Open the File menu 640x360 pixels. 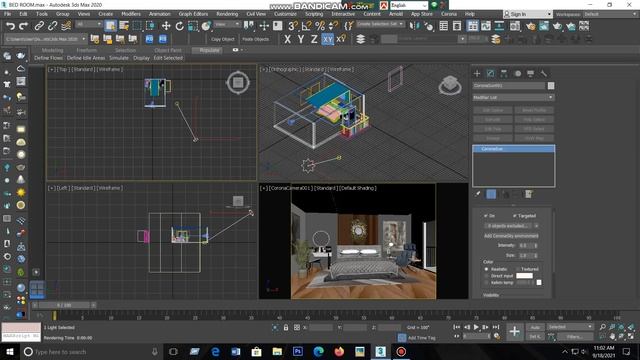7,14
